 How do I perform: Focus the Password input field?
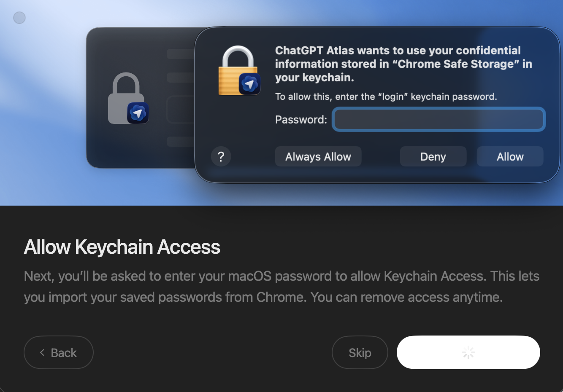pyautogui.click(x=438, y=120)
